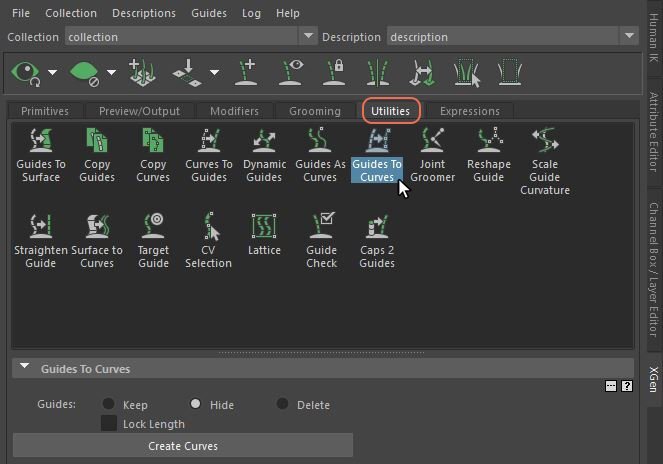This screenshot has width=663, height=464.
Task: Click the help question mark icon
Action: (627, 385)
